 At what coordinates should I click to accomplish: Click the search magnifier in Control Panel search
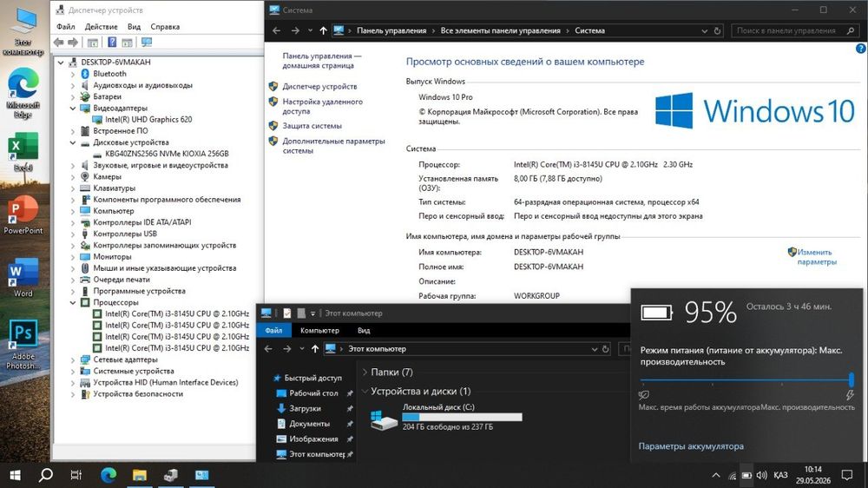point(851,30)
